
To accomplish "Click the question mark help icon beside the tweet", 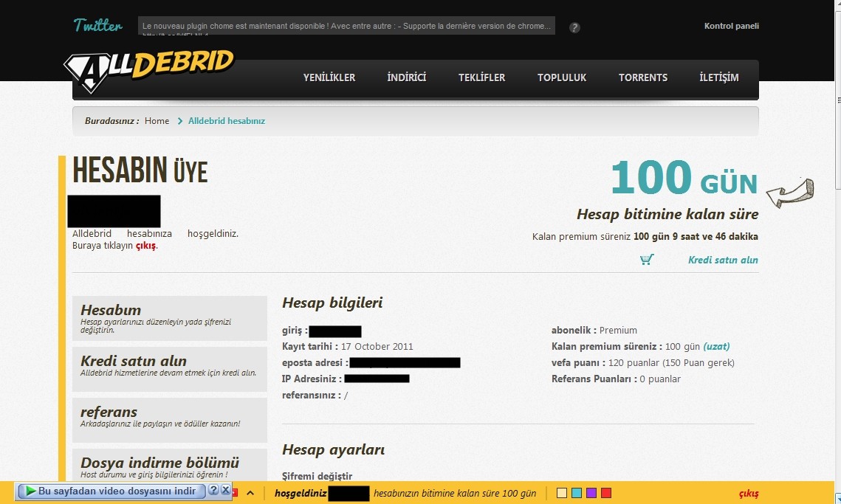I will pos(574,27).
